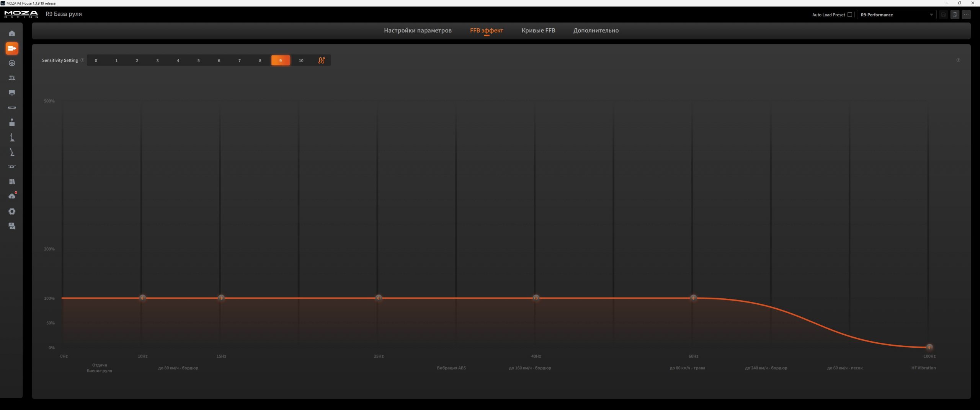
Task: Click the Sensitivity Setting label
Action: (60, 60)
